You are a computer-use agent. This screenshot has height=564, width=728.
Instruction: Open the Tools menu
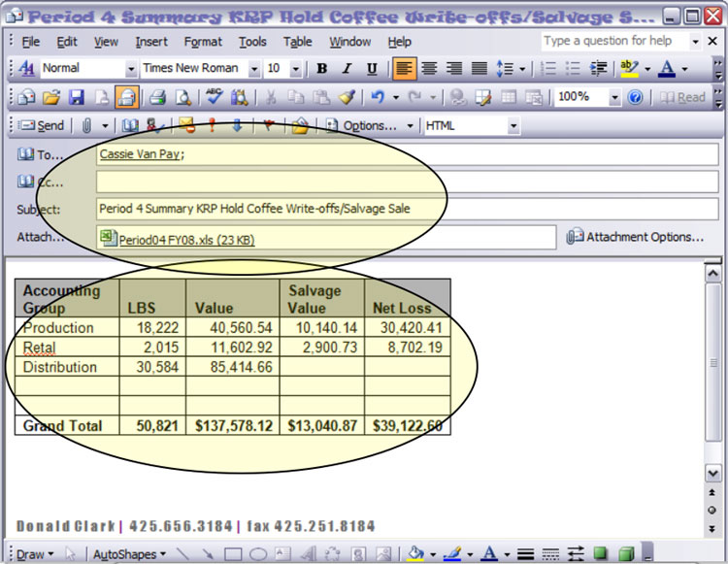tap(252, 42)
